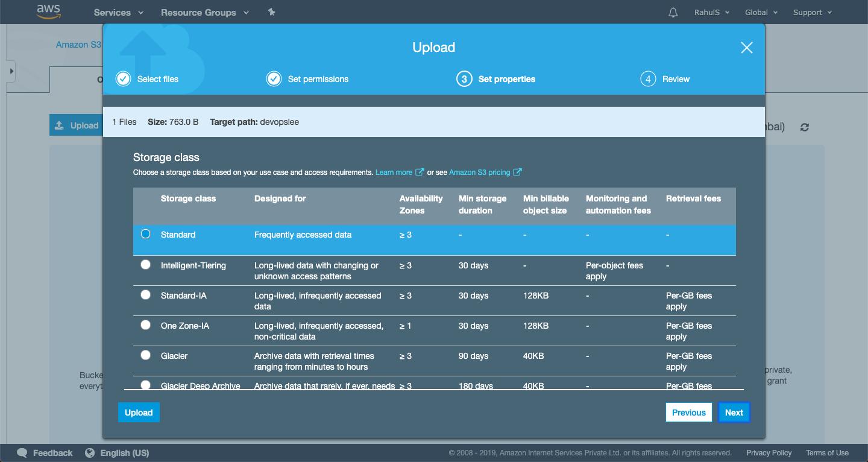Click the refresh icon beside region
Viewport: 868px width, 462px height.
(x=805, y=127)
